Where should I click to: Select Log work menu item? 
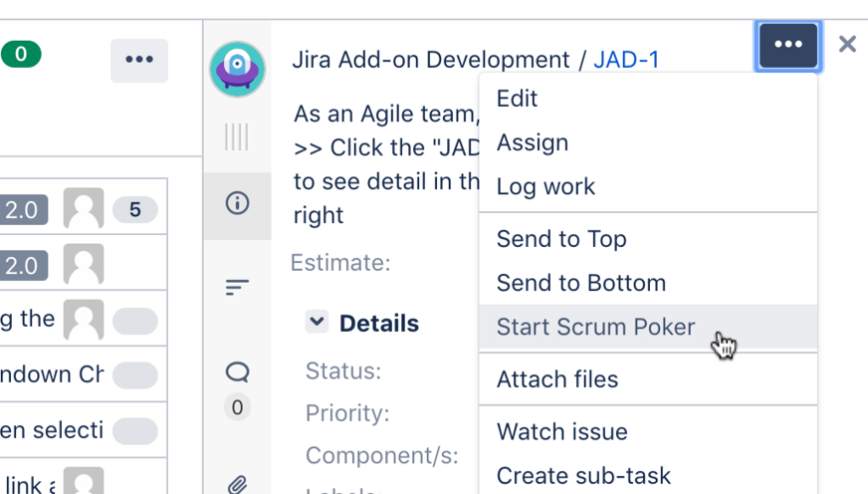point(545,186)
